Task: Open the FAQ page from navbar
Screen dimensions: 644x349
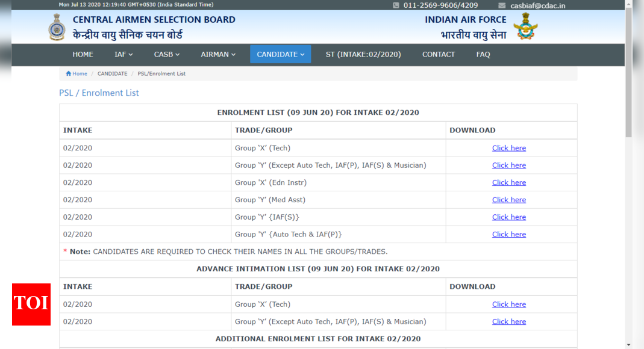Action: click(483, 54)
